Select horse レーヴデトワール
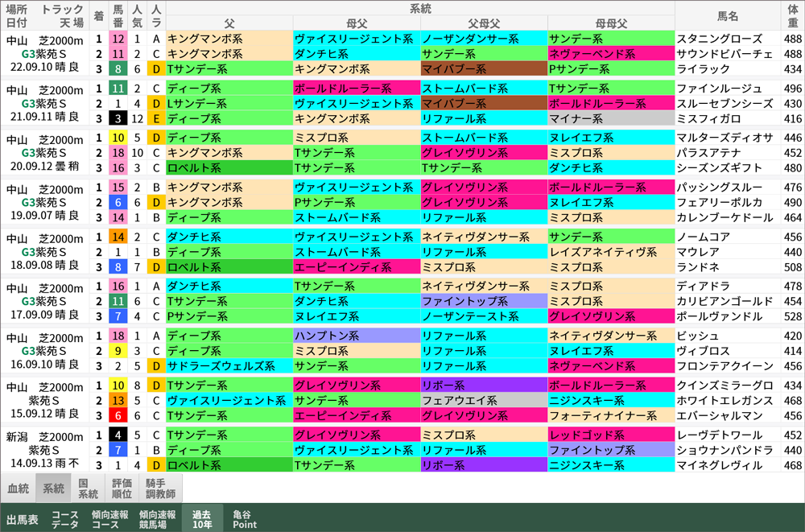Image resolution: width=805 pixels, height=532 pixels. 719,435
